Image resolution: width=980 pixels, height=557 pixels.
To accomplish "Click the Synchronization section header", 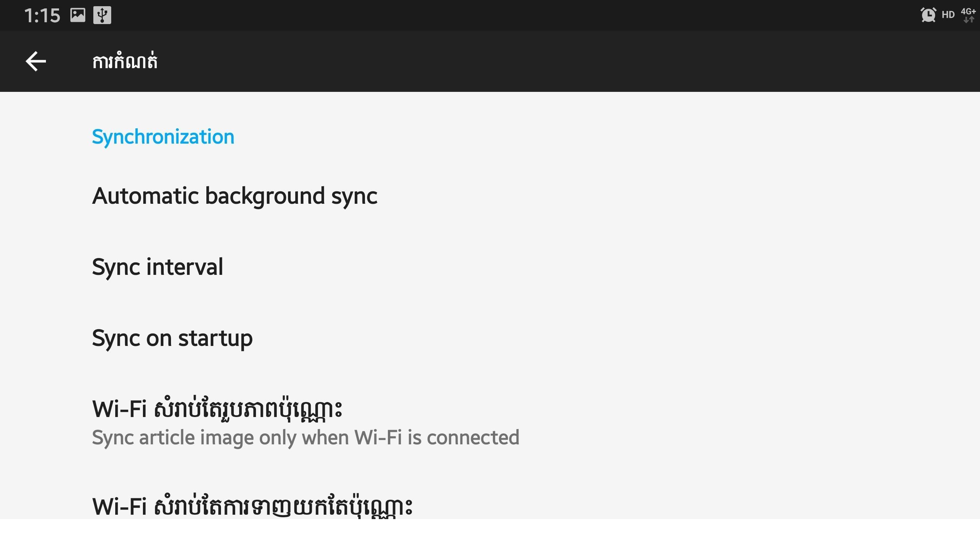I will (x=163, y=137).
